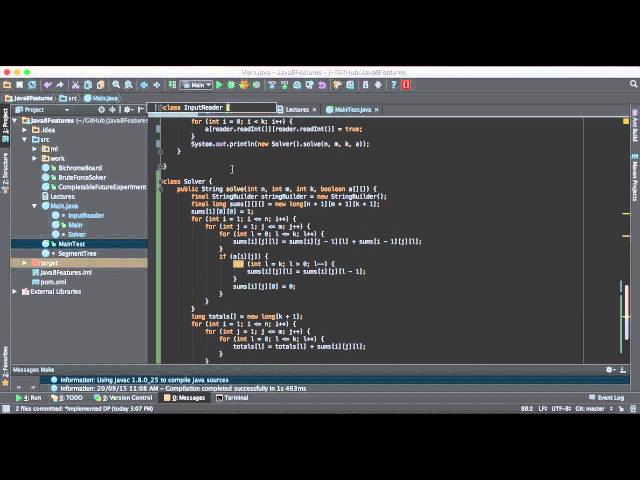Click the Paste icon in toolbar
Viewport: 640px width, 480px height.
[x=100, y=85]
